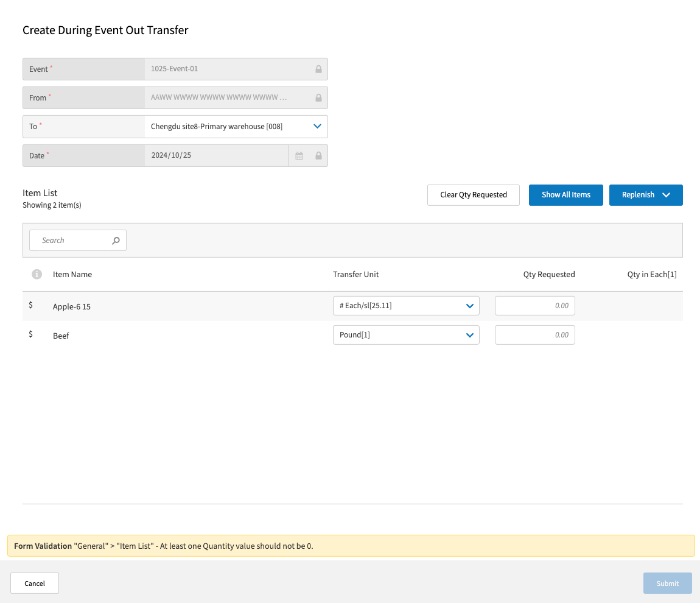Click Clear Qty Requested button
Image resolution: width=700 pixels, height=603 pixels.
click(474, 195)
